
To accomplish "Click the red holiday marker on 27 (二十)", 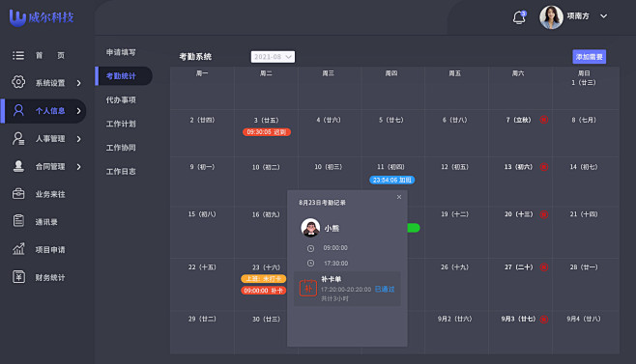I will click(544, 267).
